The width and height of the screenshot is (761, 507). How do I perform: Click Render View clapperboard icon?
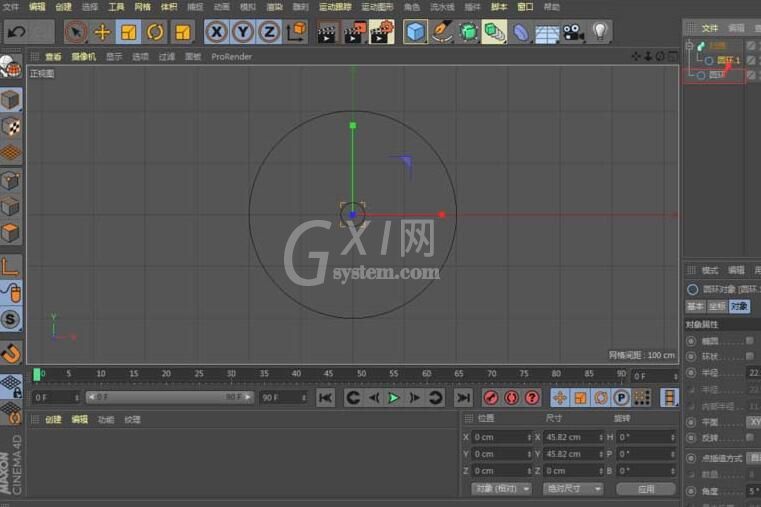click(328, 33)
